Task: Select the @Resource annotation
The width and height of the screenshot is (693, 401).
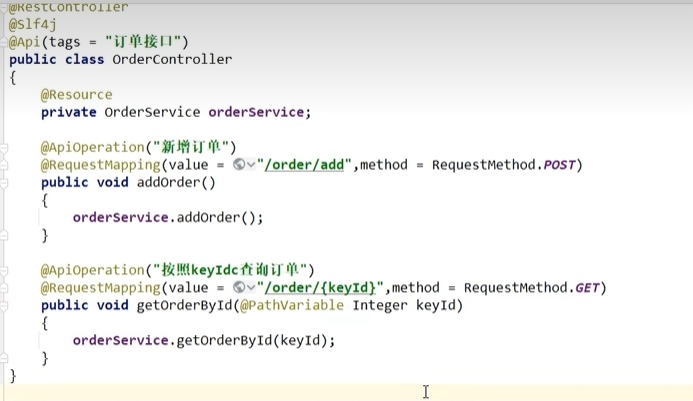Action: (76, 94)
